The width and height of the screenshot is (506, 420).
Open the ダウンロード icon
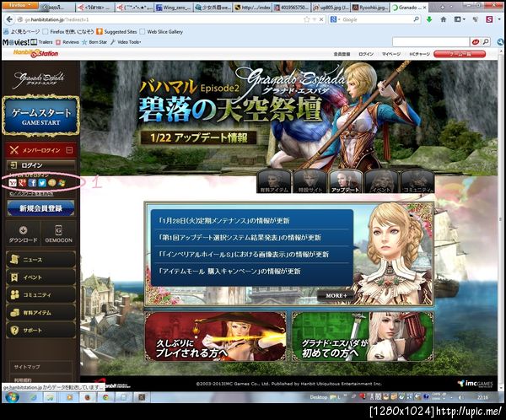point(23,234)
